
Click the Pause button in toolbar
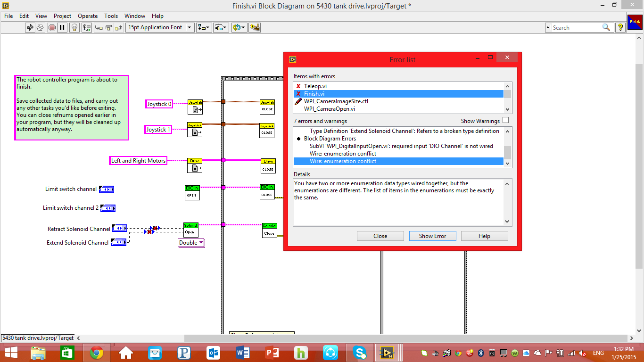(62, 27)
